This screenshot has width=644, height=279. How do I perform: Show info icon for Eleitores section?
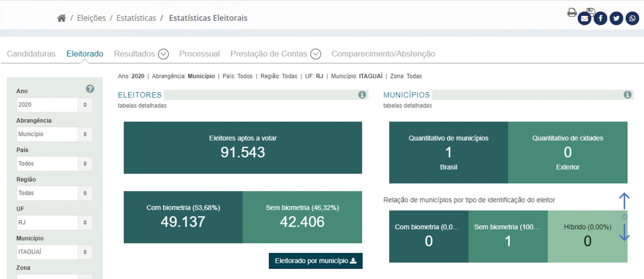click(362, 95)
